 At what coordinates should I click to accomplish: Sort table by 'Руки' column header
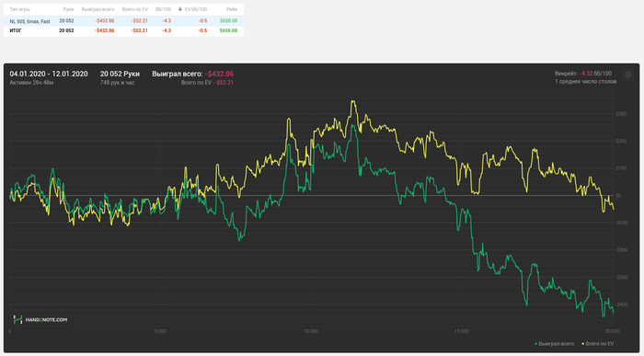68,9
